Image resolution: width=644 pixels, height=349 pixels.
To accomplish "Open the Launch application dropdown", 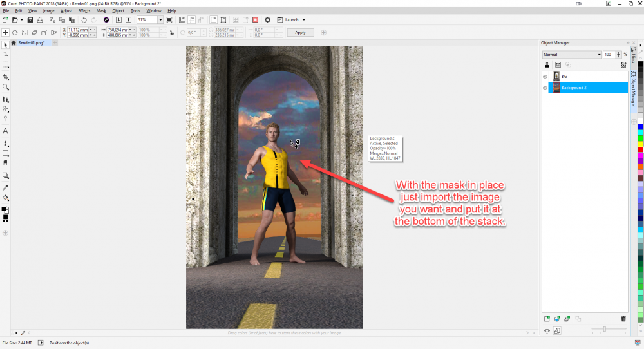I will pyautogui.click(x=303, y=20).
